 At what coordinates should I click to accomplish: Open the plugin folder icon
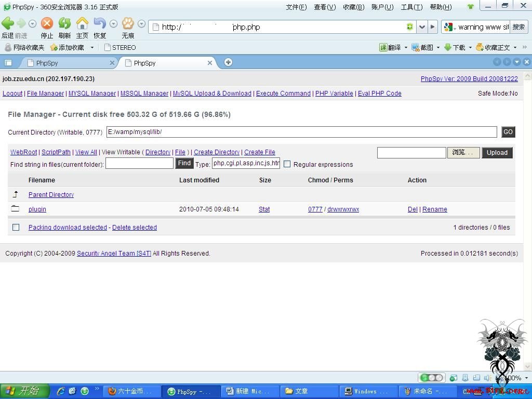[15, 209]
